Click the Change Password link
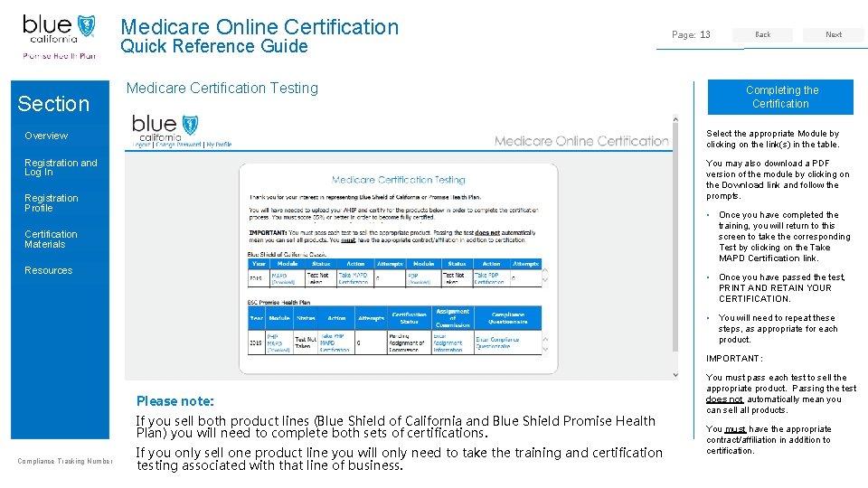Image resolution: width=868 pixels, height=488 pixels. 178,145
